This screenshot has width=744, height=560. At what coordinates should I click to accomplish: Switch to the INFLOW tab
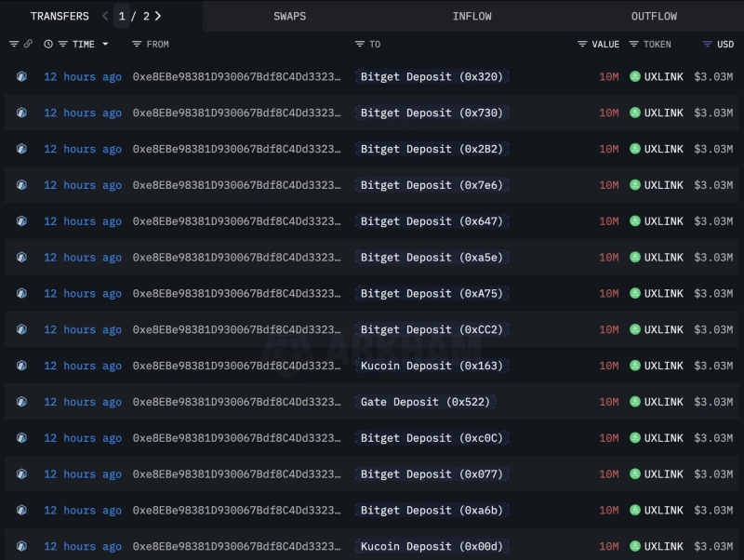coord(472,16)
